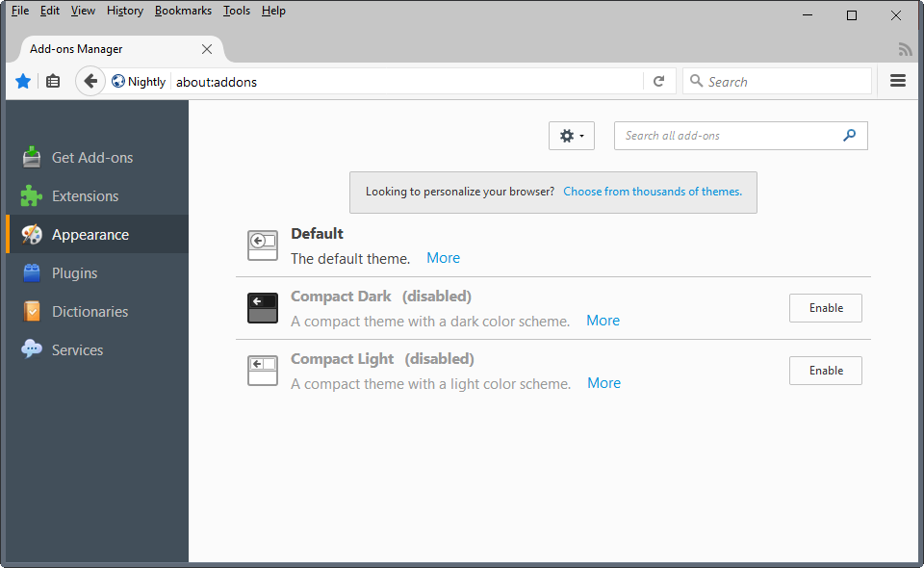The width and height of the screenshot is (924, 568).
Task: Click the add-ons search magnifier icon
Action: [x=849, y=136]
